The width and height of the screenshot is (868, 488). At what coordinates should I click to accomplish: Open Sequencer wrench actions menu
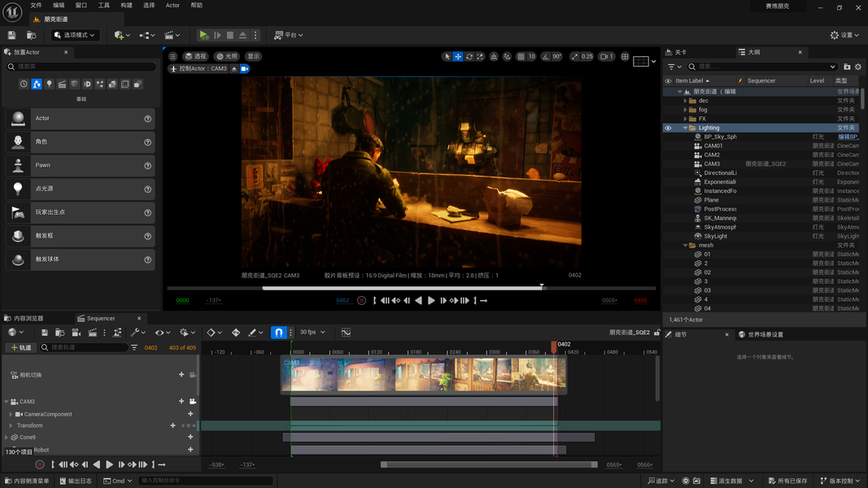(x=137, y=333)
